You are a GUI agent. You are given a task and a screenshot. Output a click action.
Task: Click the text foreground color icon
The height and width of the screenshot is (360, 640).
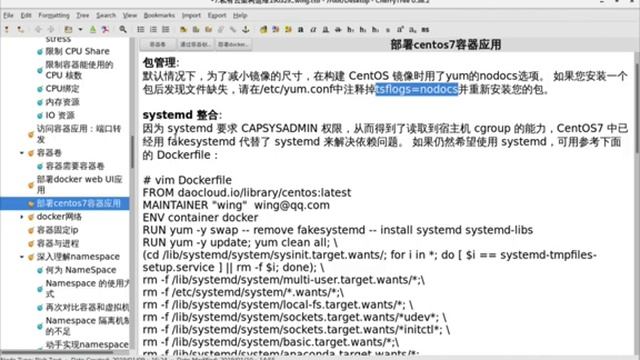pos(276,29)
